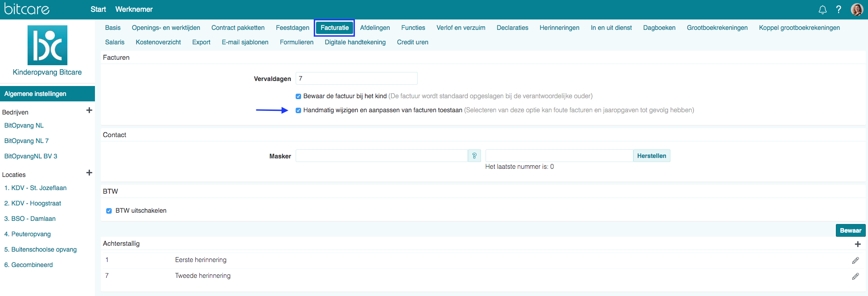
Task: Open the Declaraties tab
Action: tap(512, 28)
